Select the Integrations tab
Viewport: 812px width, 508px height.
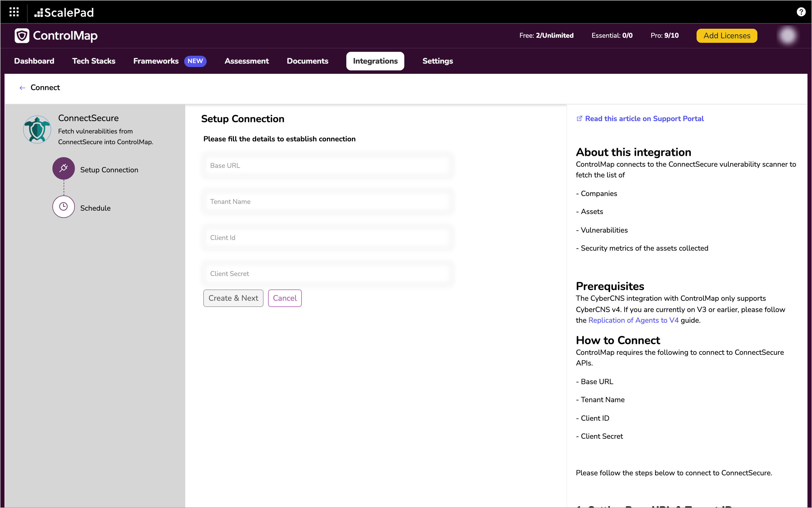click(x=375, y=61)
